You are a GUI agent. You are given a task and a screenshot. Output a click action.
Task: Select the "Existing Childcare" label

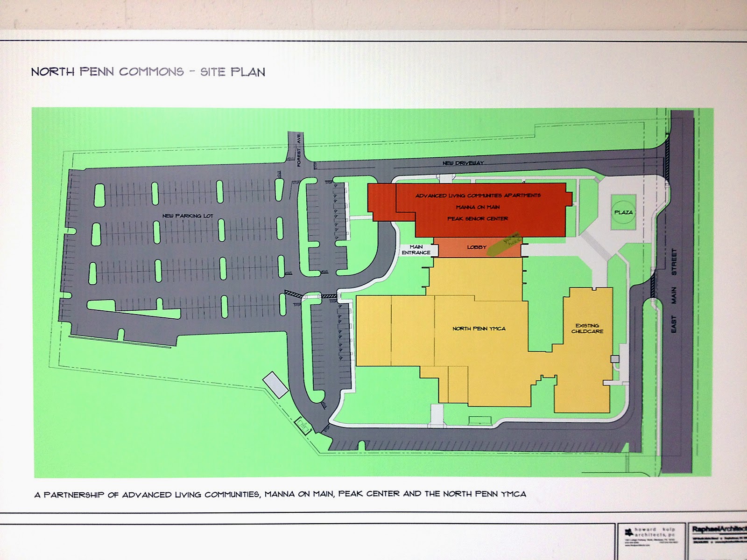point(587,329)
